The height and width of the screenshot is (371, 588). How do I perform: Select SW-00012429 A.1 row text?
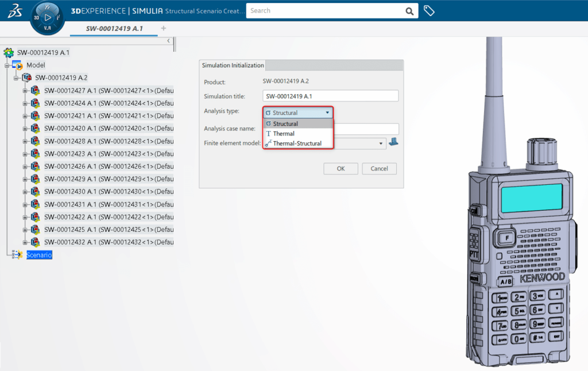[x=109, y=179]
